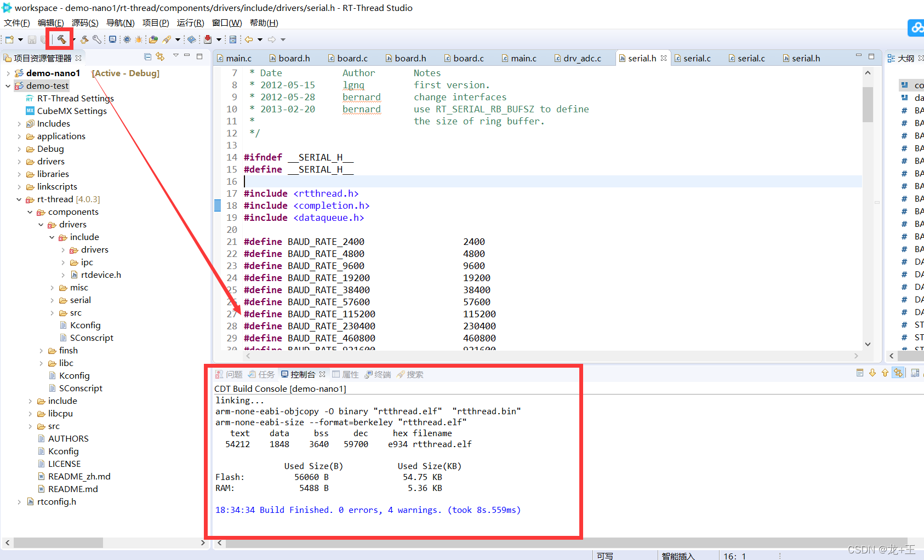Expand the demo-nano1 project node
Viewport: 924px width, 560px height.
[8, 73]
